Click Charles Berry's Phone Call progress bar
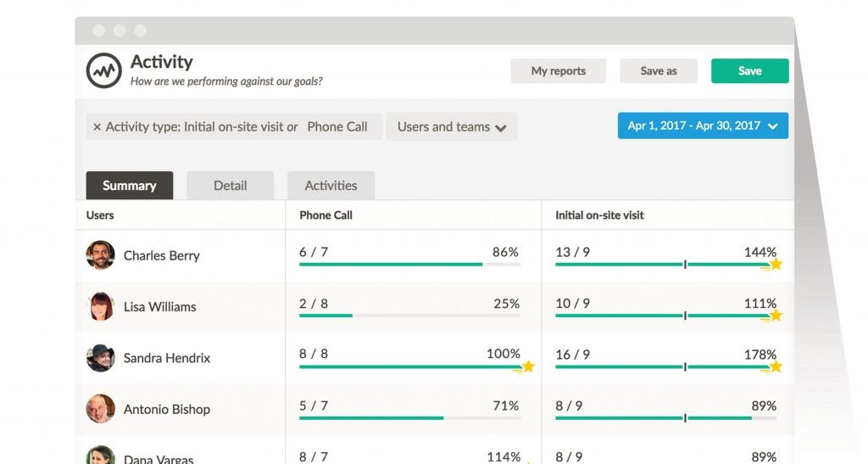 click(x=409, y=265)
